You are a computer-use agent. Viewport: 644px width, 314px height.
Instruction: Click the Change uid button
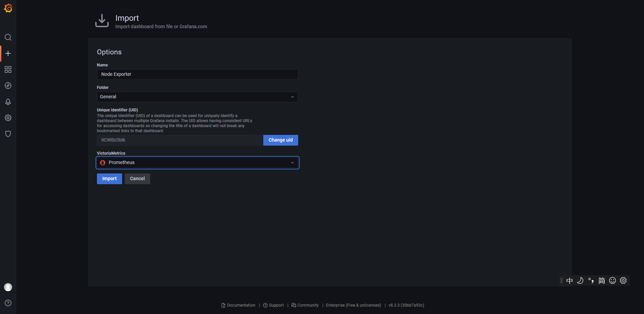pos(281,140)
